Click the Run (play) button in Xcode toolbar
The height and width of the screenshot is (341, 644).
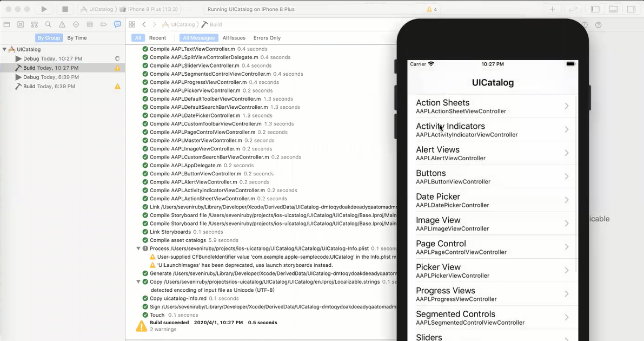[44, 9]
